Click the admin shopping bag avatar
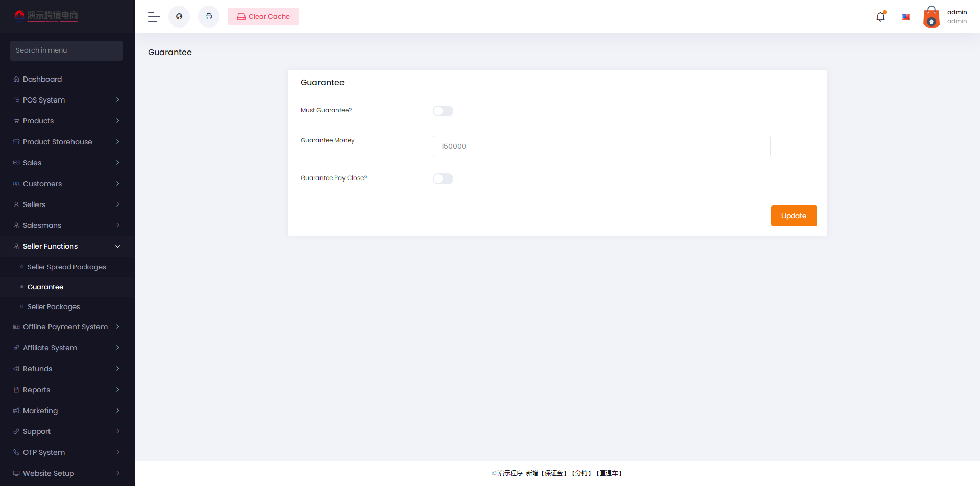 932,17
